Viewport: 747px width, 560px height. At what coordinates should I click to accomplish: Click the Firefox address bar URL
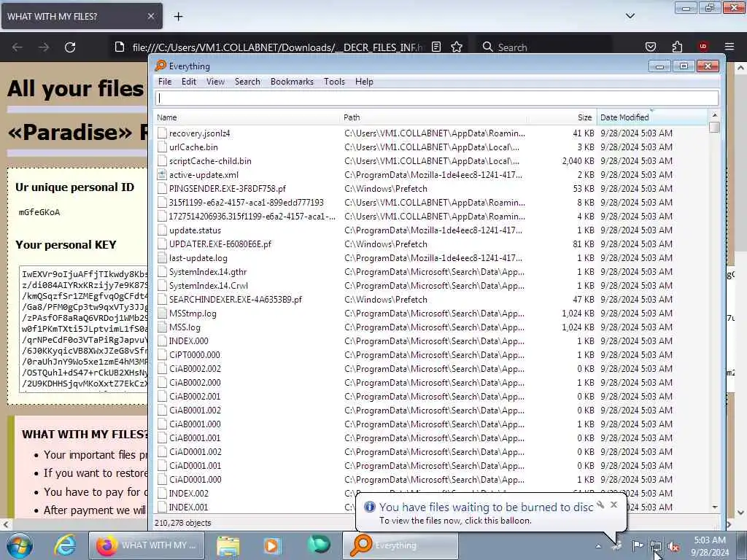point(277,47)
